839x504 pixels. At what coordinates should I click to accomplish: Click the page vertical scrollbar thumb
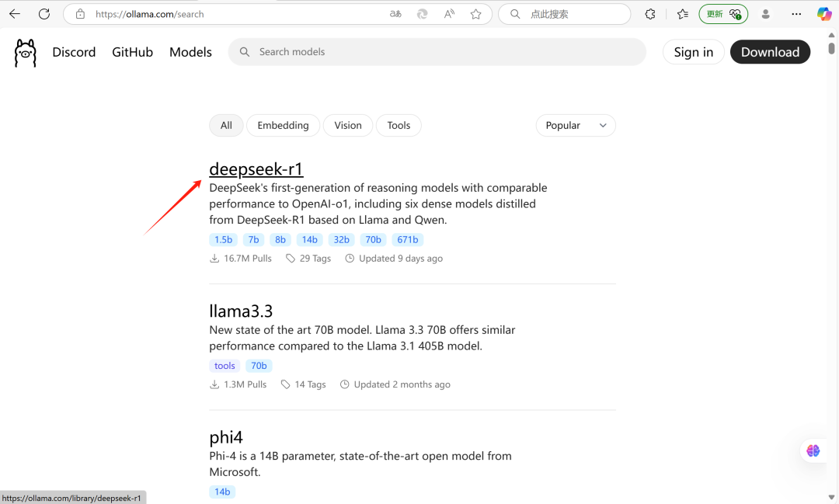(831, 49)
